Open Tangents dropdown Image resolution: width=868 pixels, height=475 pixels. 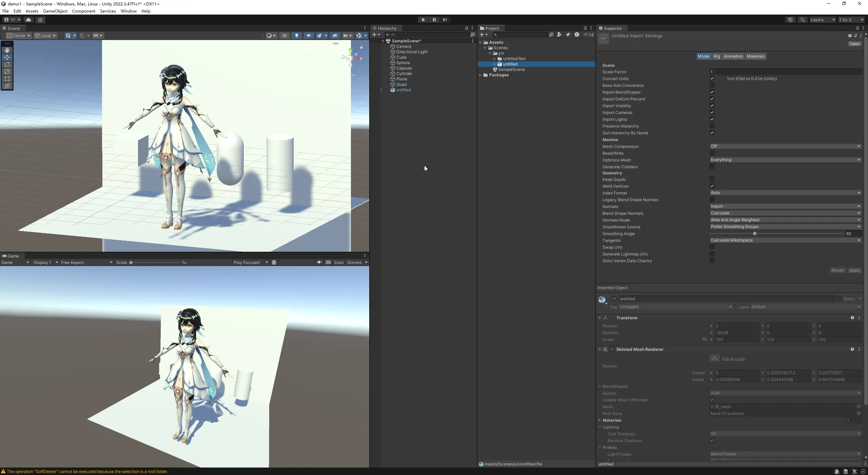pyautogui.click(x=786, y=240)
